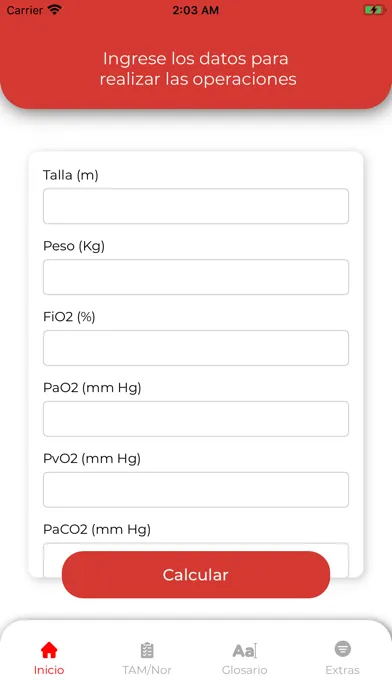The image size is (392, 696).
Task: Click the Calcular button
Action: point(196,574)
